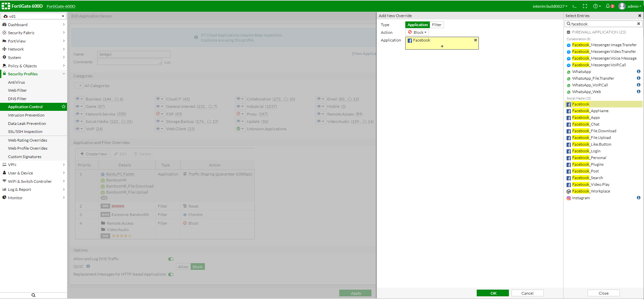This screenshot has height=300, width=644.
Task: Select Application override type
Action: [x=417, y=25]
